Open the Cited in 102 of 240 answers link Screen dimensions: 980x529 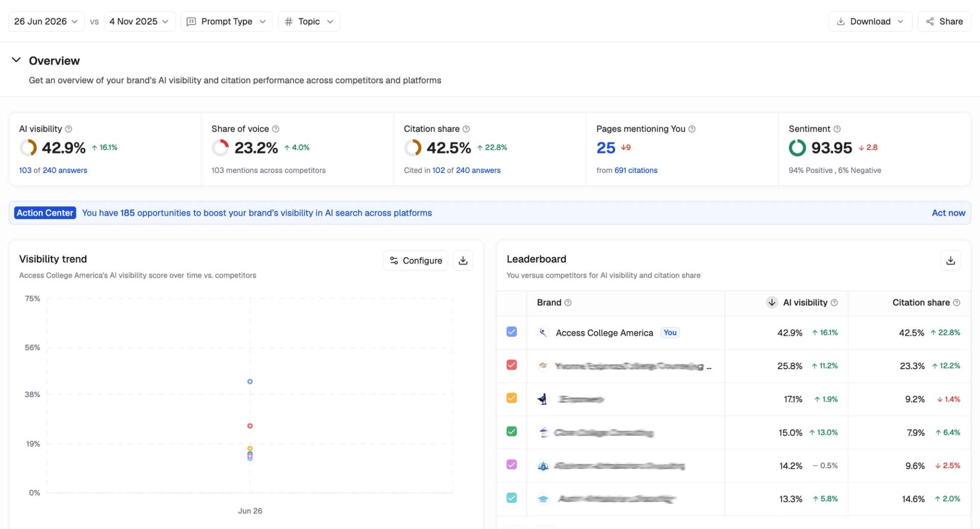(452, 171)
